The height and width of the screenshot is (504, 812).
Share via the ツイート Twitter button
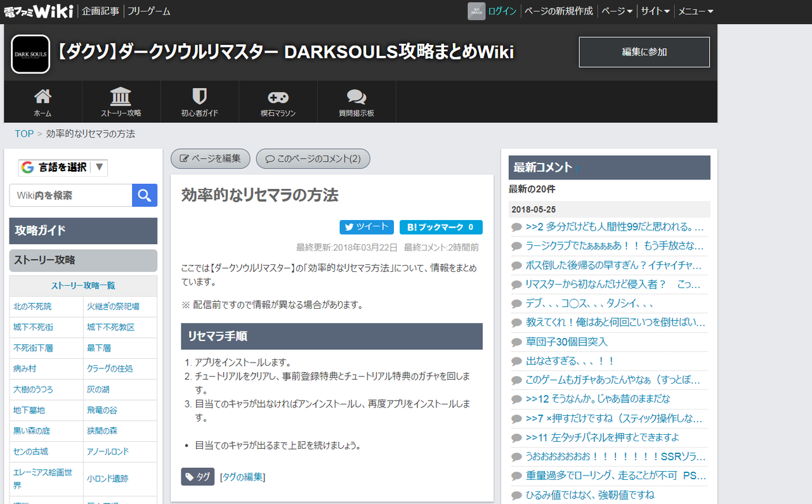click(x=367, y=227)
